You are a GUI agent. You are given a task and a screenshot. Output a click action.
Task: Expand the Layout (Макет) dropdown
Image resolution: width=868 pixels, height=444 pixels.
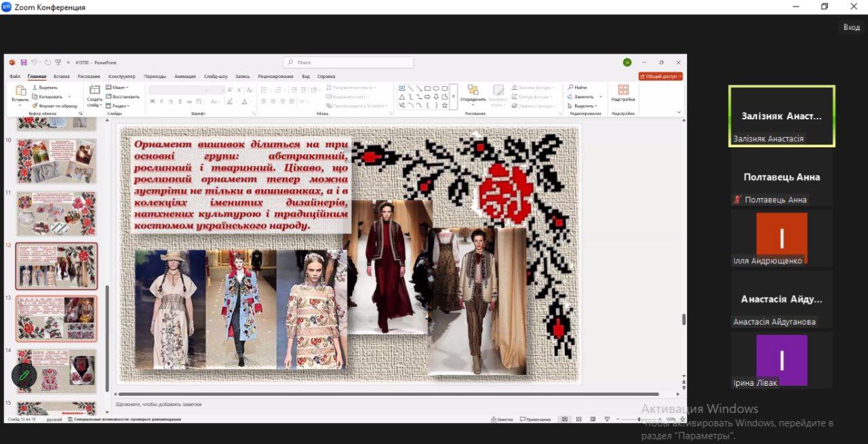[119, 87]
